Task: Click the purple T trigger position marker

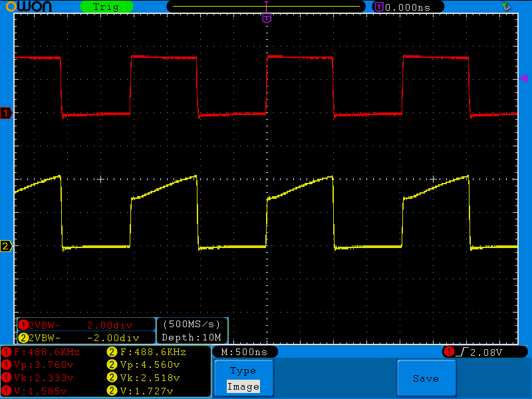Action: click(x=267, y=18)
